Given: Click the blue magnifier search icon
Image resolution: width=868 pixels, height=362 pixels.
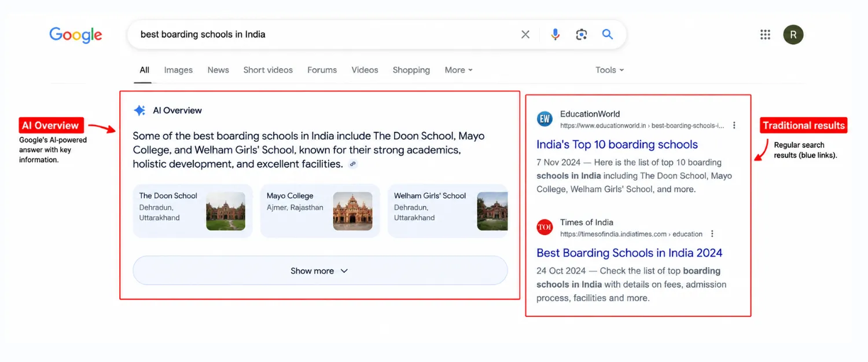Looking at the screenshot, I should 608,34.
